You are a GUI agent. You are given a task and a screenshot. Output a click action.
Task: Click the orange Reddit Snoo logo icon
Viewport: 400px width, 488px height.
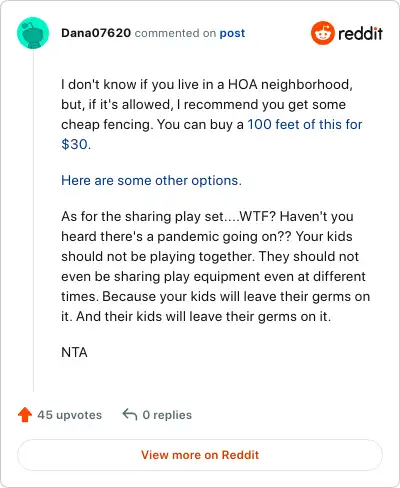pyautogui.click(x=322, y=33)
